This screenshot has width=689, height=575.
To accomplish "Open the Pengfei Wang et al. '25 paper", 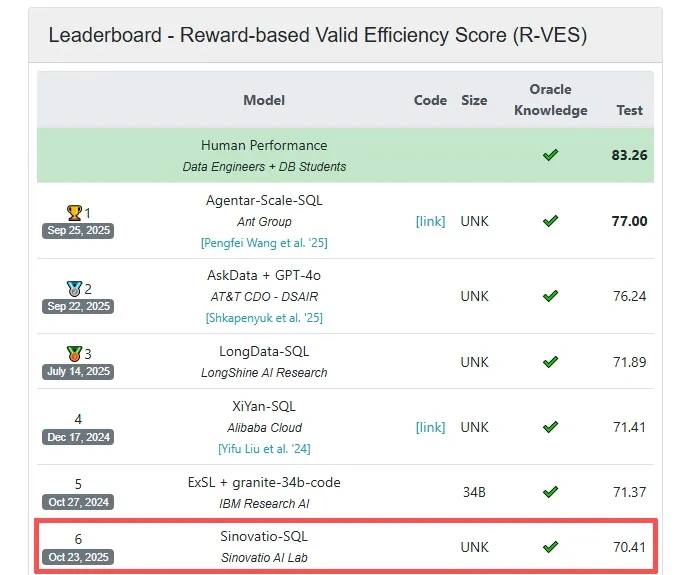I will [x=264, y=243].
